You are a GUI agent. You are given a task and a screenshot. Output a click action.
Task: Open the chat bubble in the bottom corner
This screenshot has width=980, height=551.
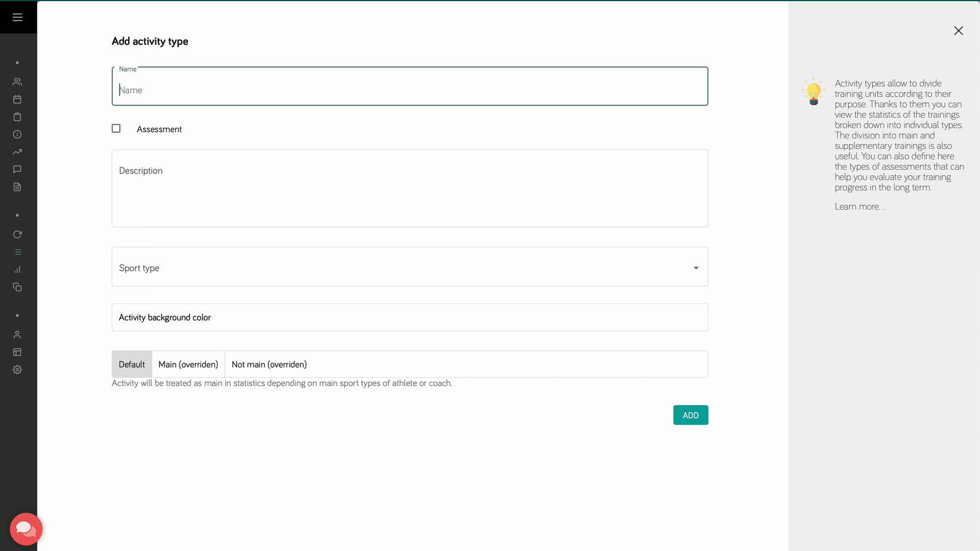tap(26, 529)
